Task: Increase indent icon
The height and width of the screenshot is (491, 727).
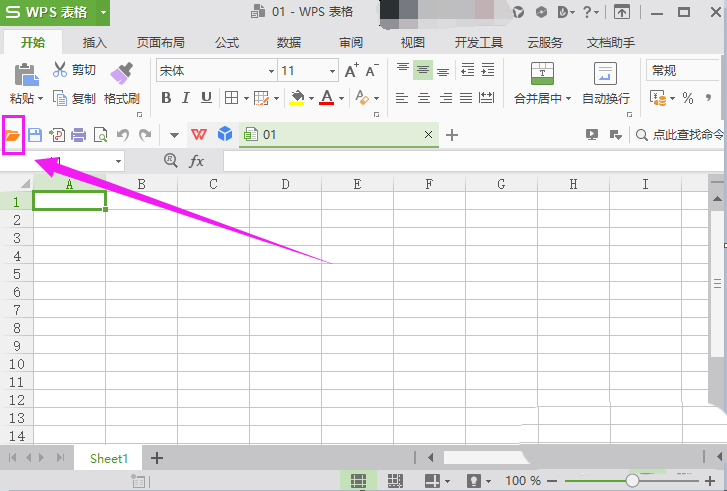Action: (x=488, y=70)
